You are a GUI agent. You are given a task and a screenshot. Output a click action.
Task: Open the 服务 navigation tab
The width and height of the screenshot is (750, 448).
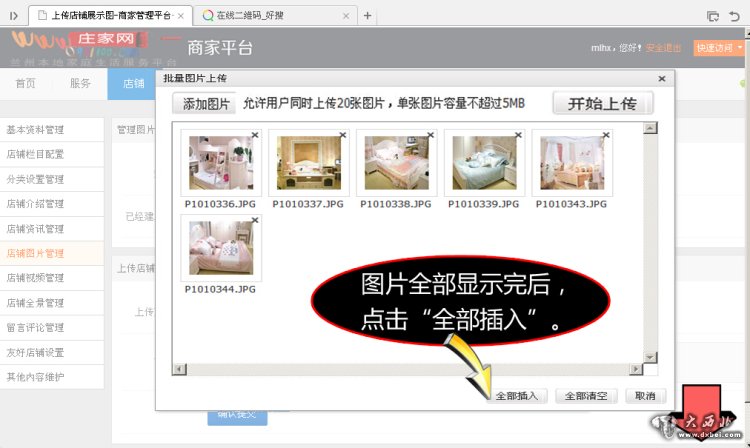click(81, 84)
